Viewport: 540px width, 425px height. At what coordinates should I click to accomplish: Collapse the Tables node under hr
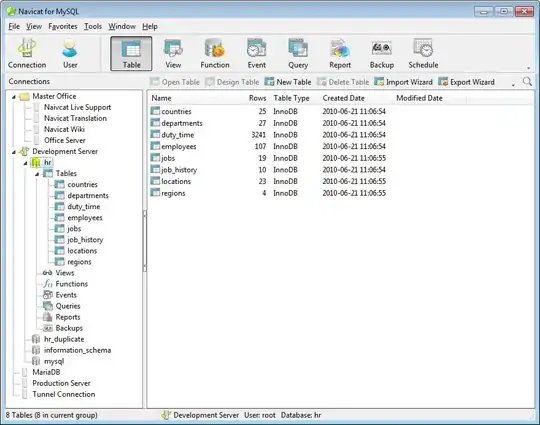[x=37, y=174]
